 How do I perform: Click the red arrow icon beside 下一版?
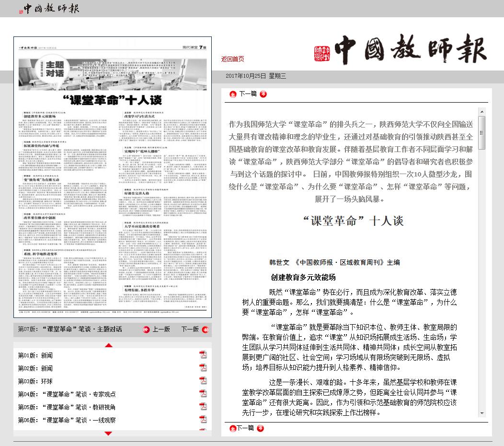point(205,329)
